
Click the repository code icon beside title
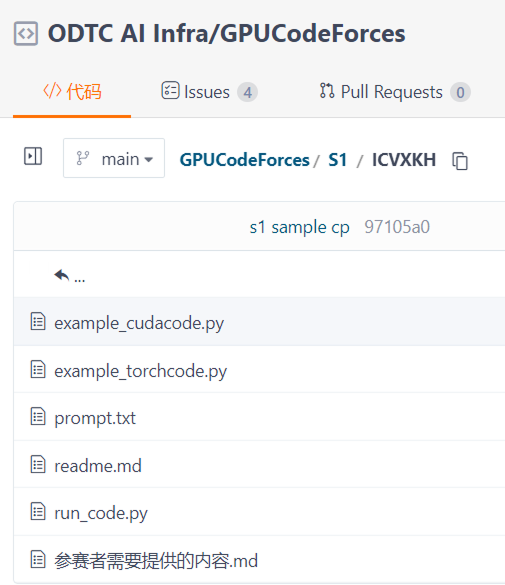(26, 34)
